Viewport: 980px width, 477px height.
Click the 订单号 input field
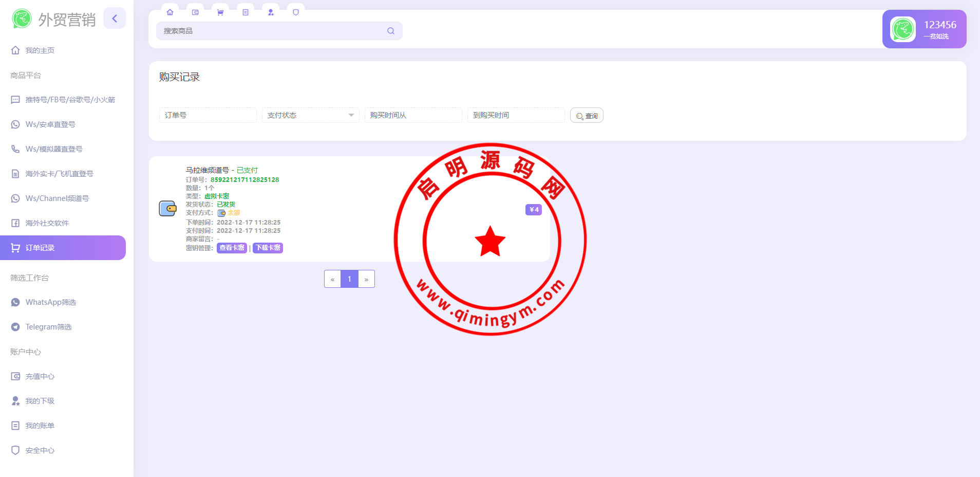pyautogui.click(x=208, y=115)
